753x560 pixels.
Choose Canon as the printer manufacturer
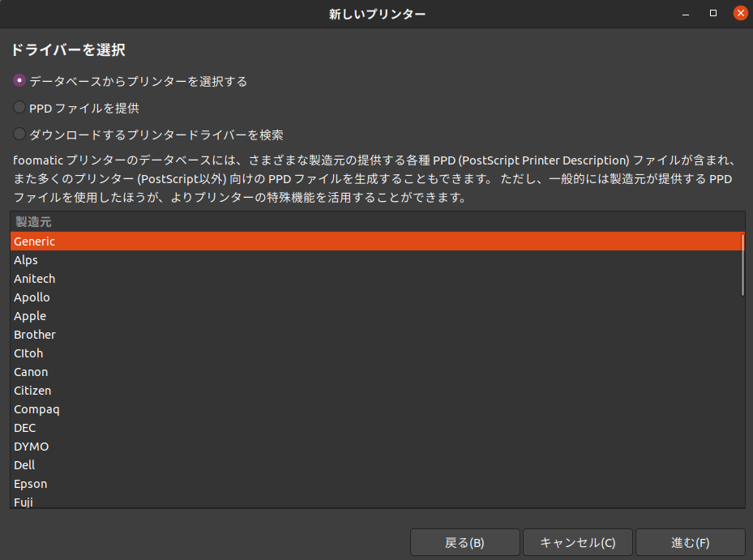31,372
